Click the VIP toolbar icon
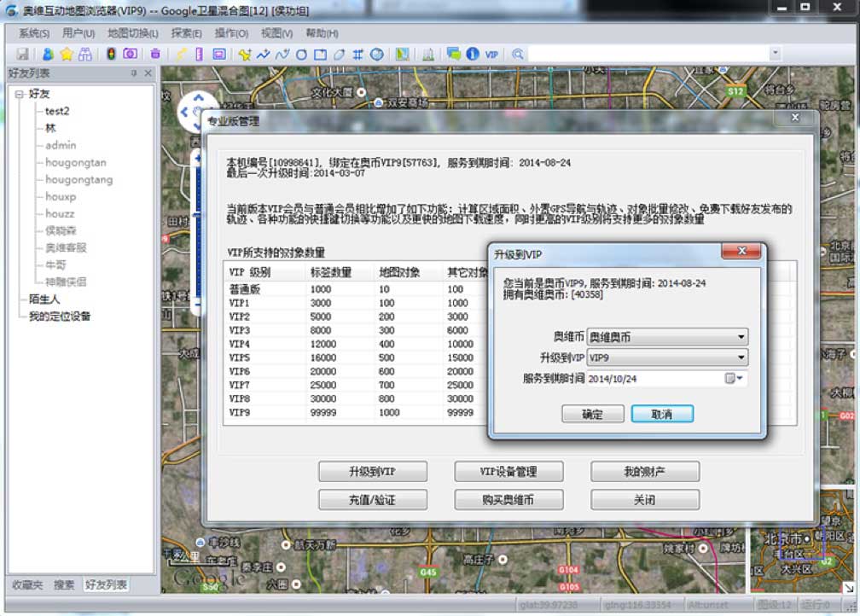860x616 pixels. click(x=491, y=54)
